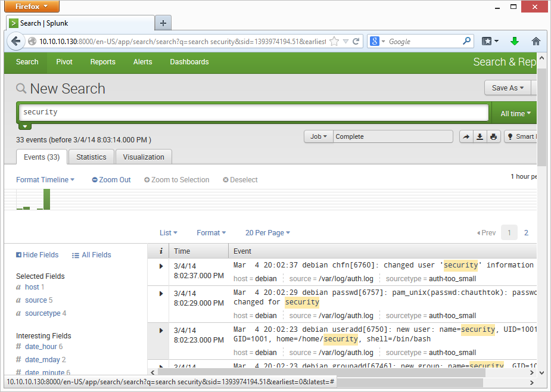
Task: Open the Format Timeline dropdown
Action: pos(45,180)
